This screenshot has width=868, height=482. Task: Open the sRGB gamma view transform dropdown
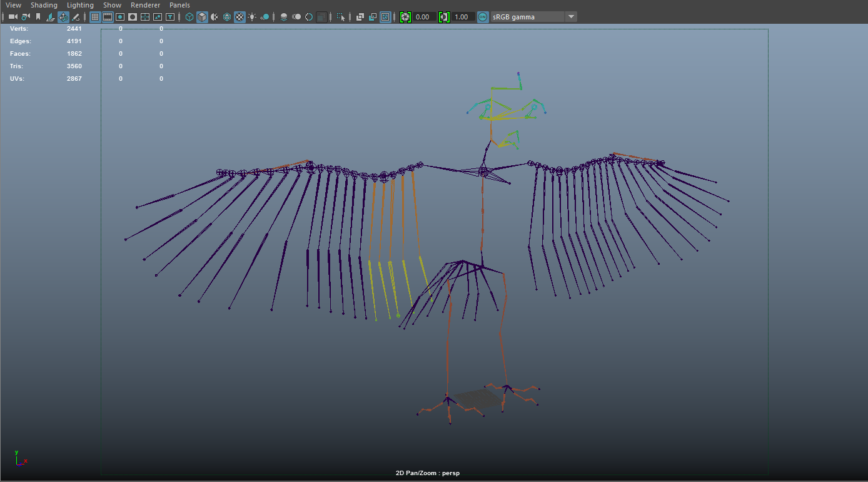(x=570, y=17)
